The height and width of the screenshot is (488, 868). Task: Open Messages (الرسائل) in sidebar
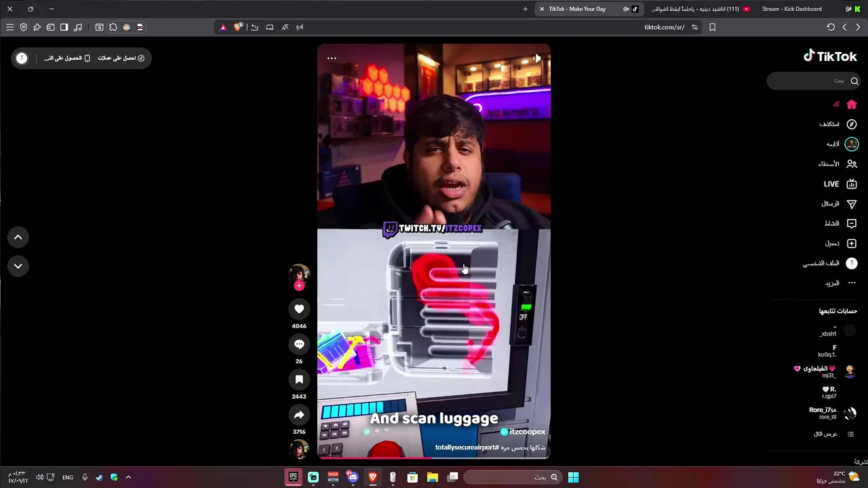[x=840, y=204]
